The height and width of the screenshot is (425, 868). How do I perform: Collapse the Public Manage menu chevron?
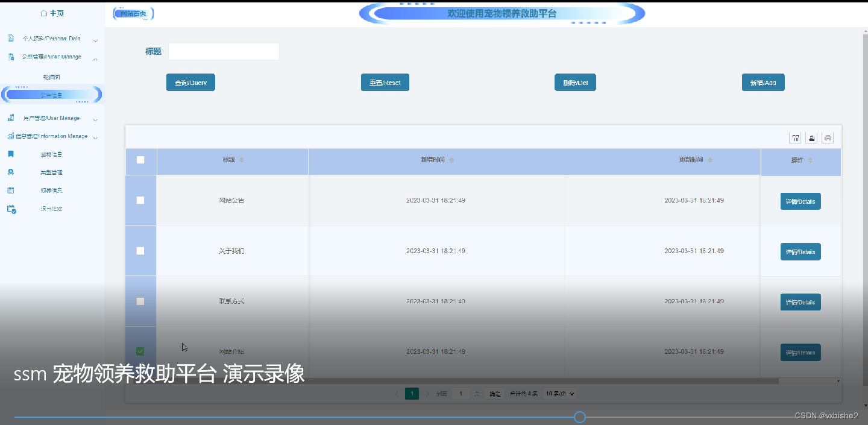click(95, 58)
